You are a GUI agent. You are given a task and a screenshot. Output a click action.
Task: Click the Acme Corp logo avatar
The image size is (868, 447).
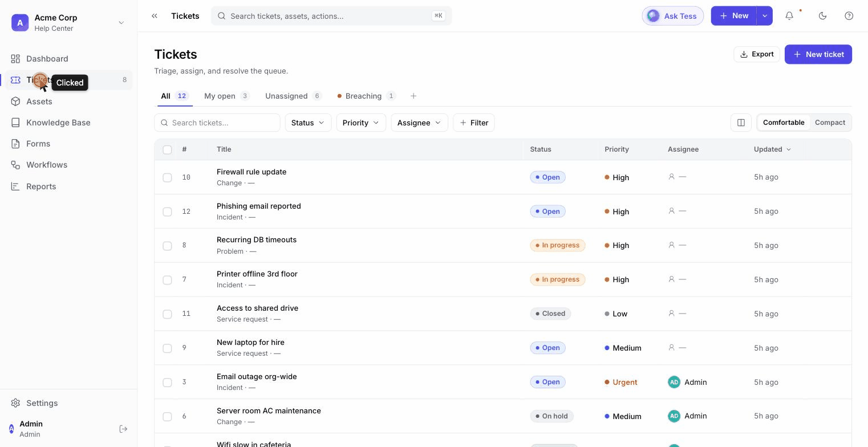pos(20,23)
